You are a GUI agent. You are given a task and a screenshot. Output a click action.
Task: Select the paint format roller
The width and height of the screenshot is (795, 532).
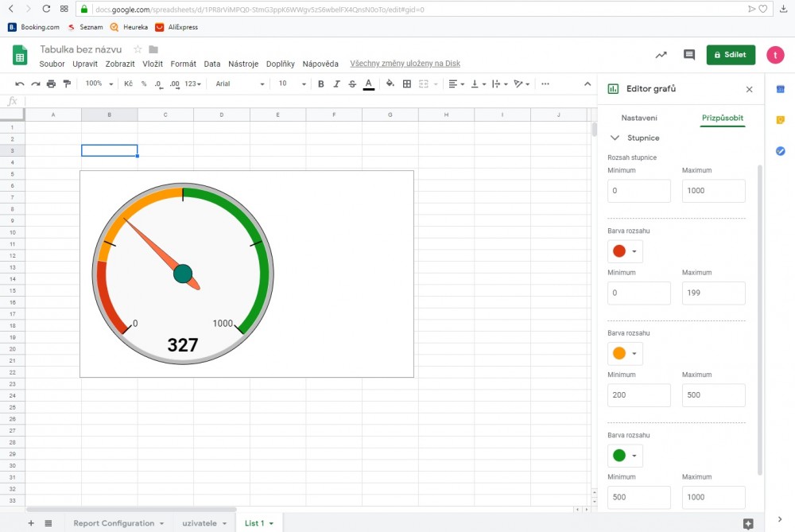66,83
